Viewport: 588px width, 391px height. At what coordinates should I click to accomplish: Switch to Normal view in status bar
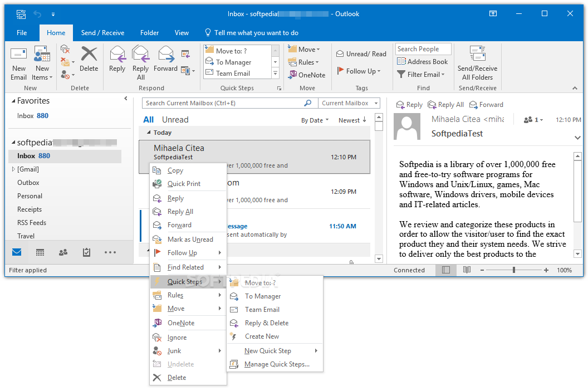coord(446,270)
